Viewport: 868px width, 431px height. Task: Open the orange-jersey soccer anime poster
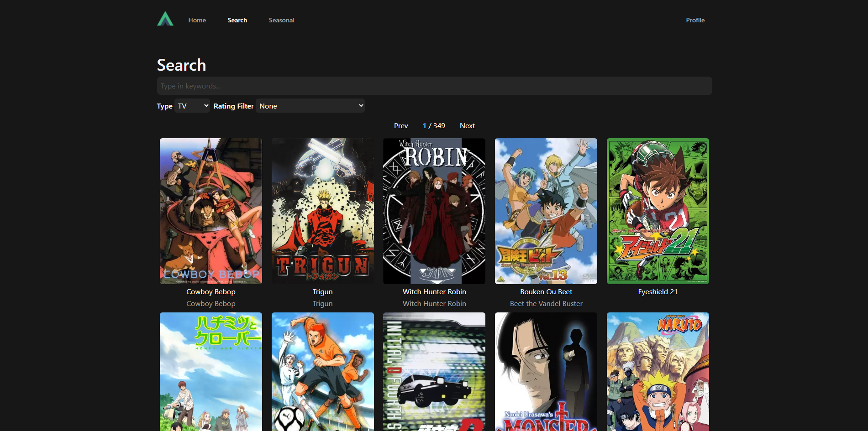(322, 372)
